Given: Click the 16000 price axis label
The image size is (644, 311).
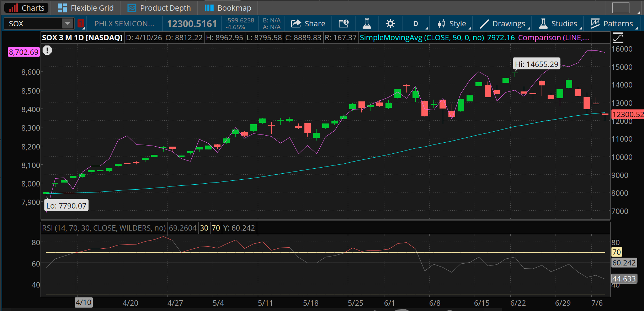Looking at the screenshot, I should coord(622,49).
